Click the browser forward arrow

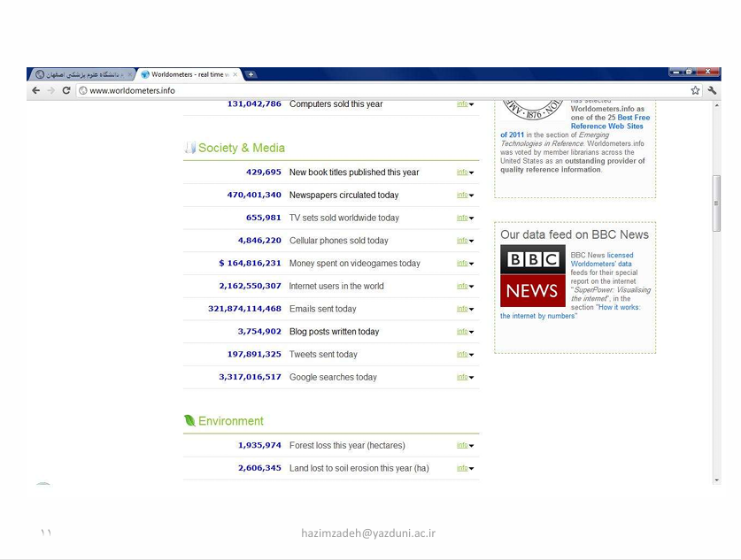click(x=50, y=90)
